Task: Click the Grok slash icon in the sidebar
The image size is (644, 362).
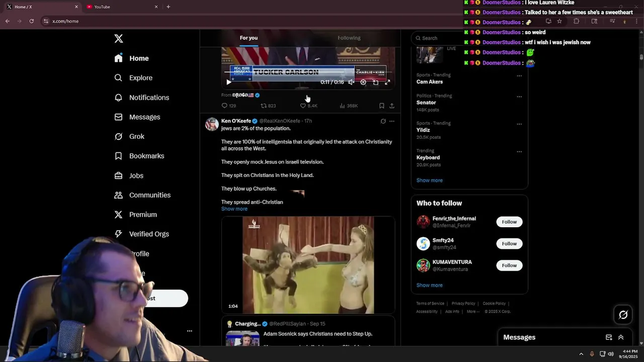Action: (x=118, y=137)
